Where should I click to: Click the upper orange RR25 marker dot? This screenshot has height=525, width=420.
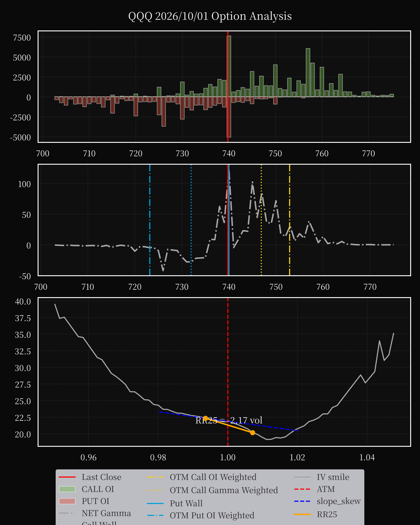point(205,418)
